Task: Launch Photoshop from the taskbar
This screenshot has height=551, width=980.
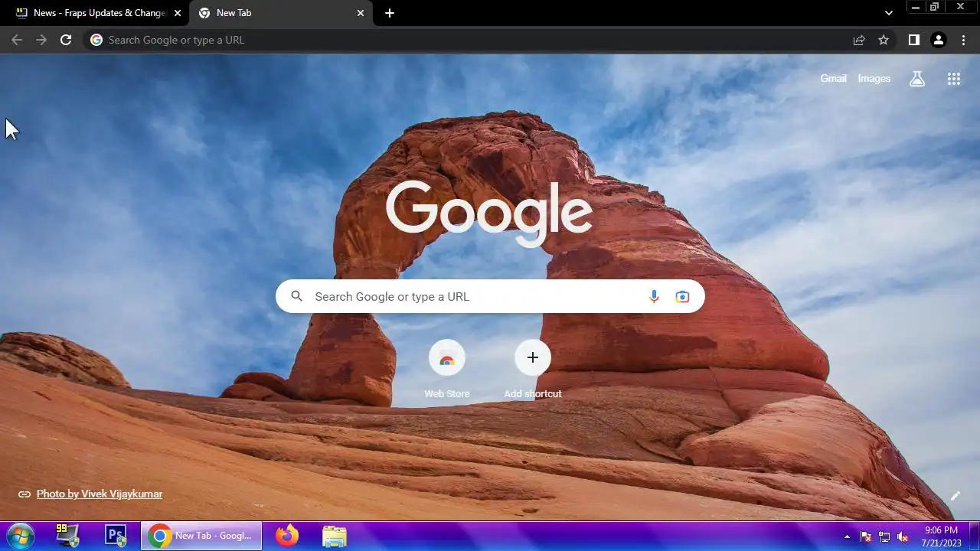Action: [116, 536]
